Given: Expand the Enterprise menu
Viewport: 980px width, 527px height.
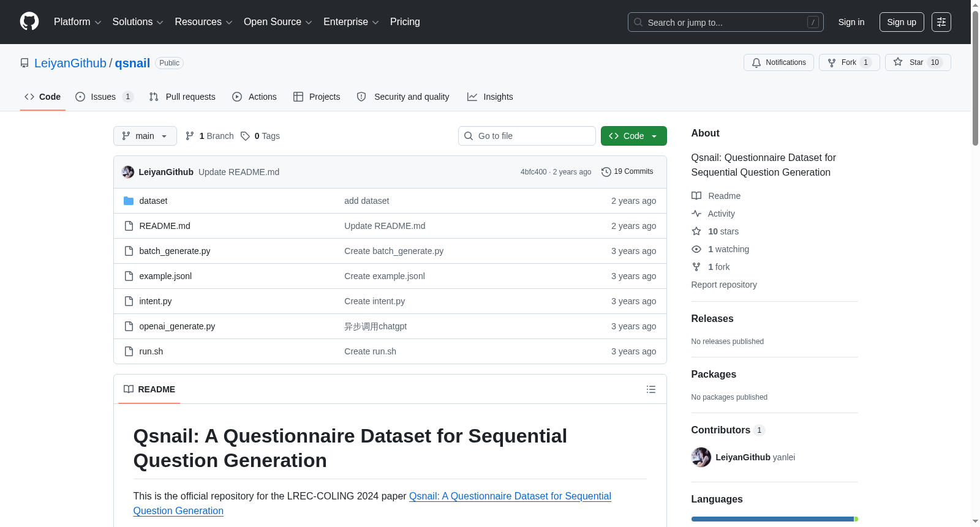Looking at the screenshot, I should 351,22.
